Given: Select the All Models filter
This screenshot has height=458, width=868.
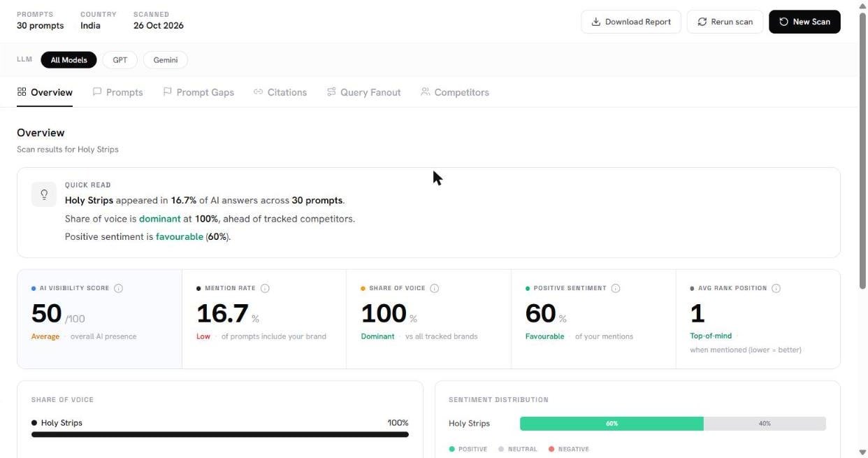Looking at the screenshot, I should pyautogui.click(x=68, y=60).
